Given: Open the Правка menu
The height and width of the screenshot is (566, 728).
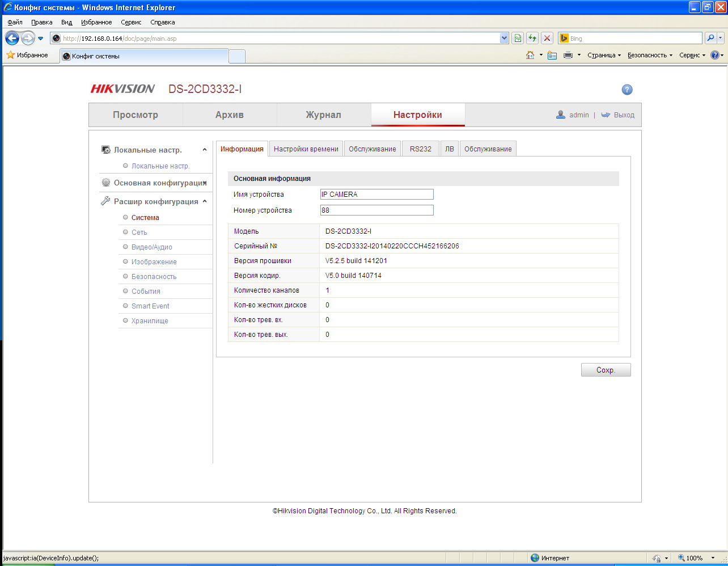Looking at the screenshot, I should tap(41, 22).
